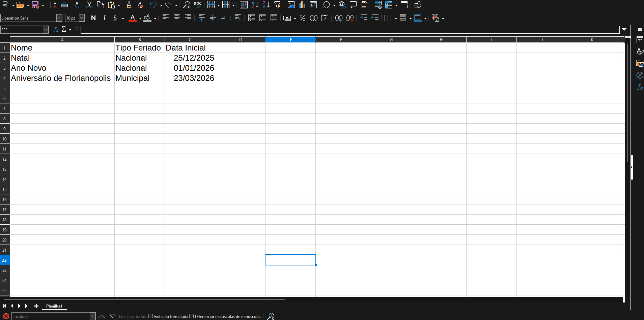Sort ascending A to Z

[x=255, y=5]
